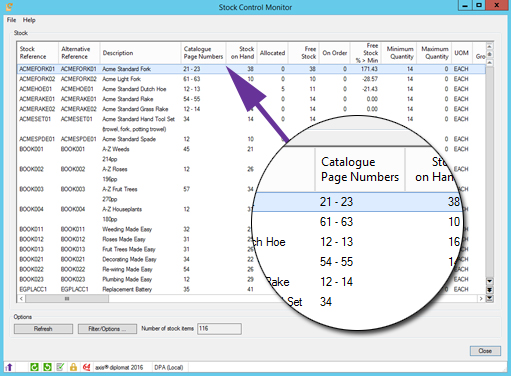Select stock row BOOK003
The image size is (511, 376).
click(251, 194)
